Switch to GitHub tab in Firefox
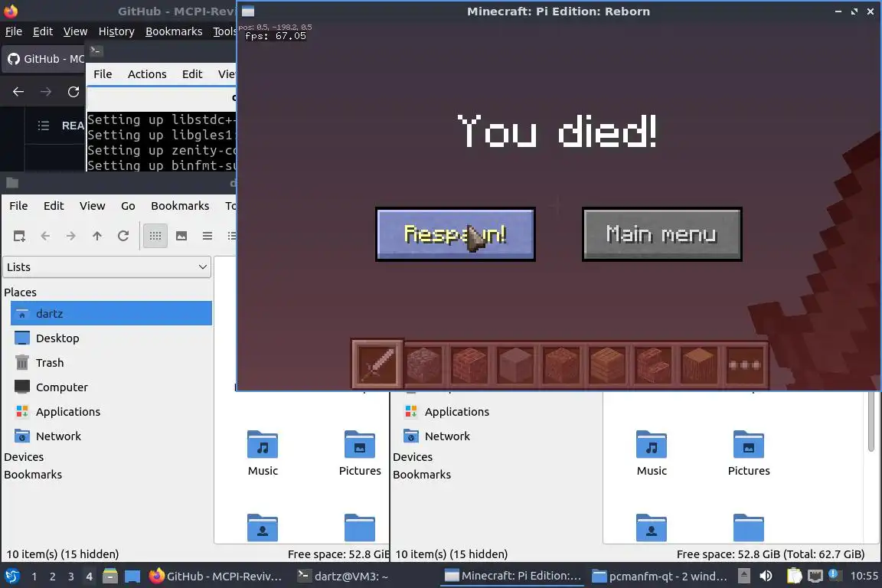Image resolution: width=882 pixels, height=588 pixels. [x=45, y=58]
